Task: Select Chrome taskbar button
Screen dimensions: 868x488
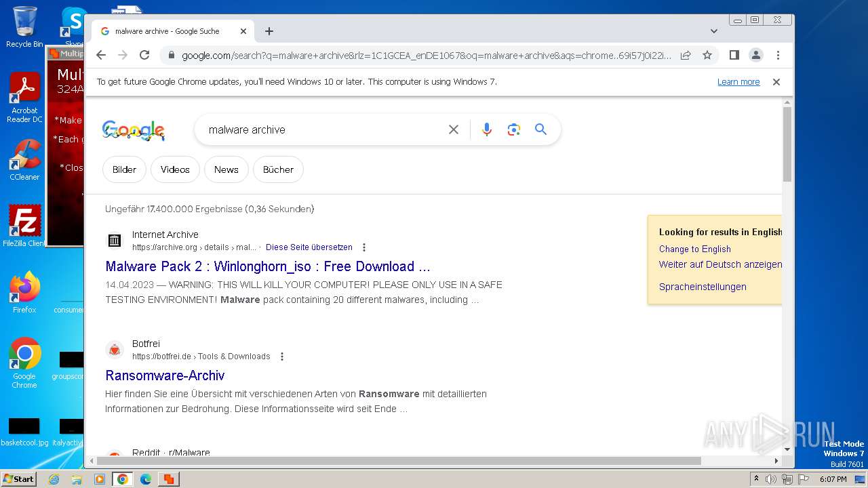Action: pos(123,479)
